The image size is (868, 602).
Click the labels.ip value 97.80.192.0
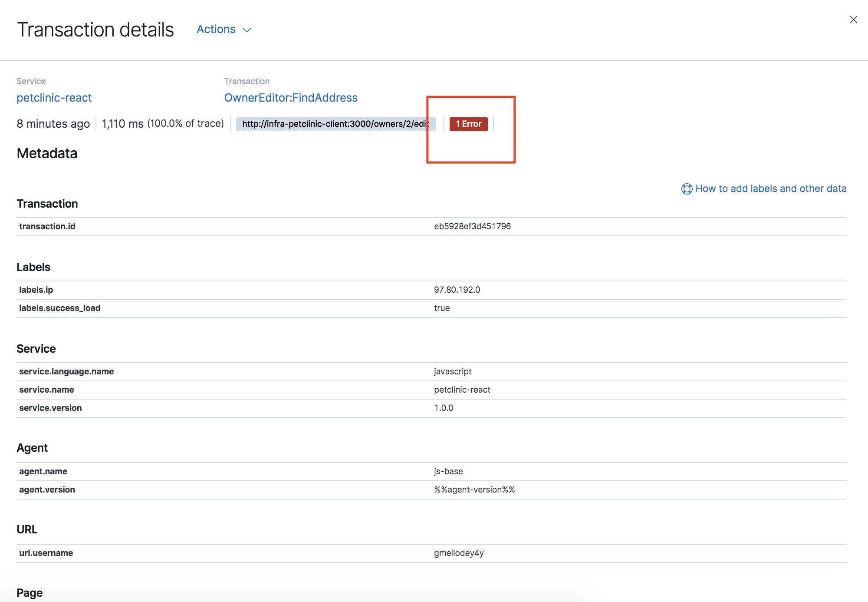pyautogui.click(x=457, y=290)
